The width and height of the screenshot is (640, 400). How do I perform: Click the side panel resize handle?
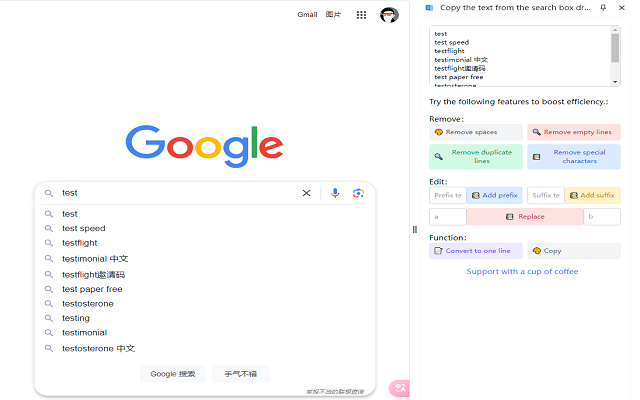[415, 229]
